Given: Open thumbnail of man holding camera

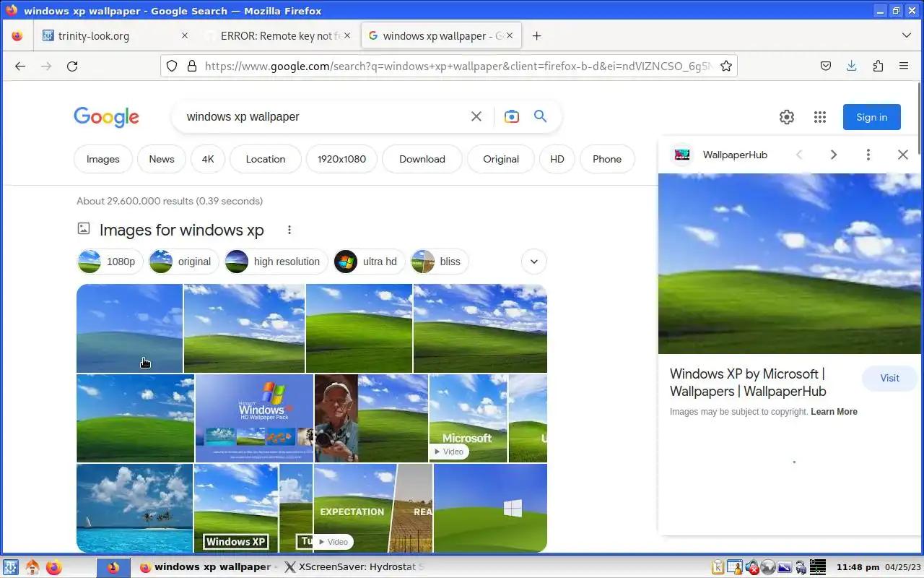Looking at the screenshot, I should coord(371,418).
